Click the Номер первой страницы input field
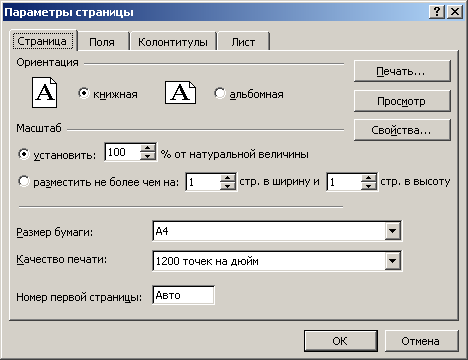 (183, 295)
